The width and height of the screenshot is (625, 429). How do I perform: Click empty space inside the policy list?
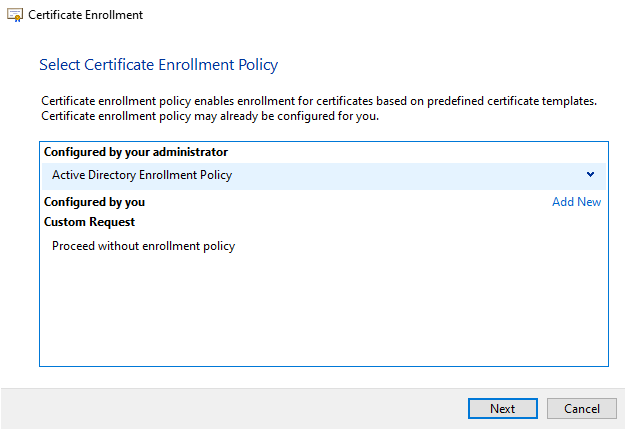point(324,311)
